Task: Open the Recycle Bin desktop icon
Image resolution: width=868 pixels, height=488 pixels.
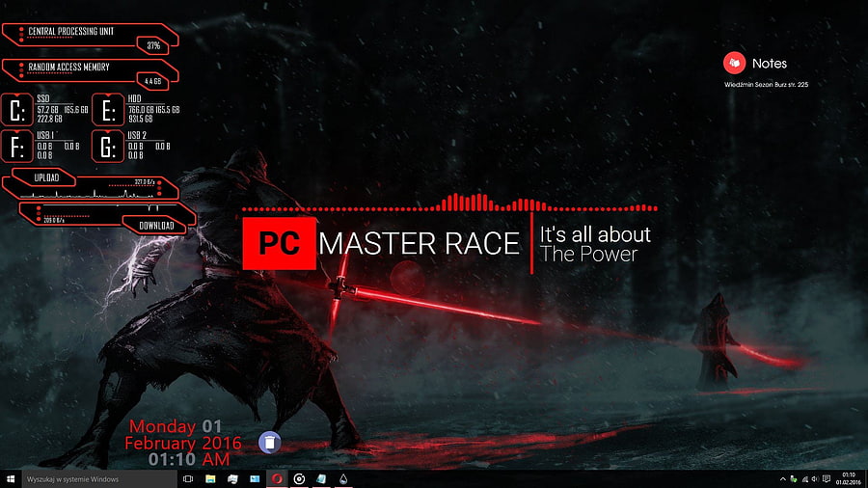Action: click(270, 442)
